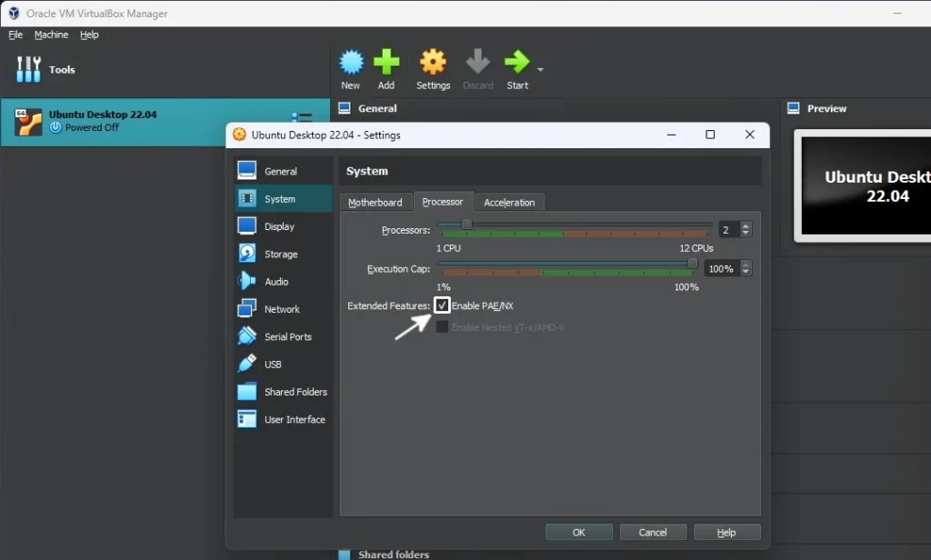The image size is (931, 560).
Task: Click the Processors slider handle
Action: pos(466,225)
